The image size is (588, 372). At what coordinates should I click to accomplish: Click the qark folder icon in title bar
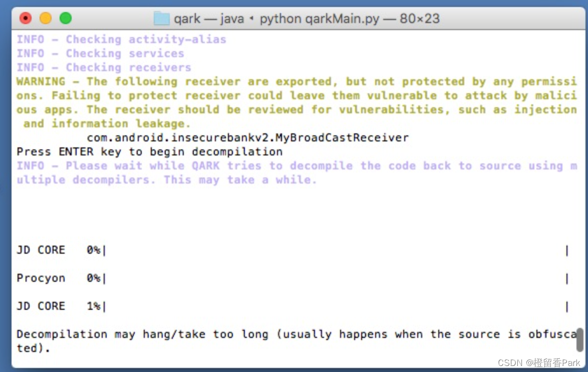point(161,19)
